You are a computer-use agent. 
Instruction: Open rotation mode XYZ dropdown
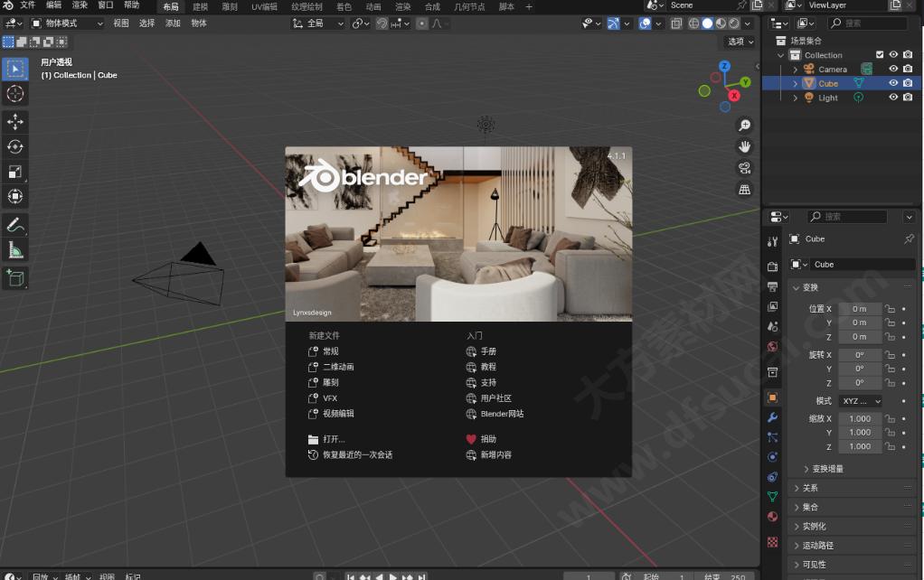coord(862,401)
